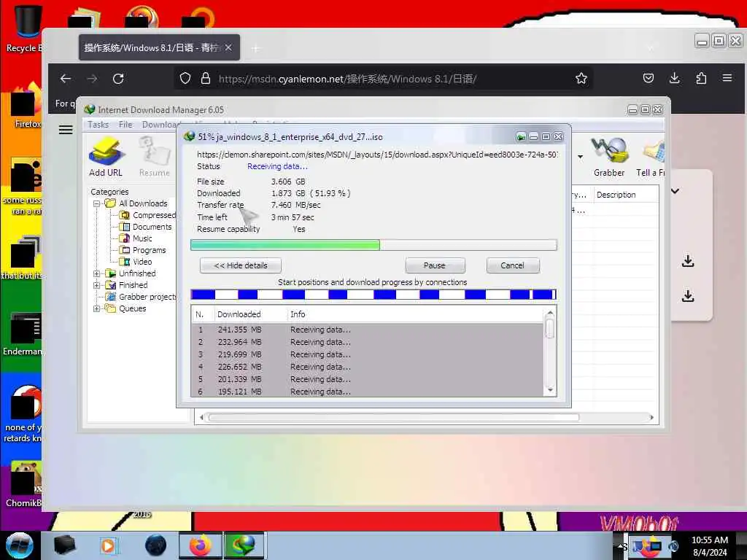Open the Downloads menu
This screenshot has height=560, width=747.
[x=160, y=124]
